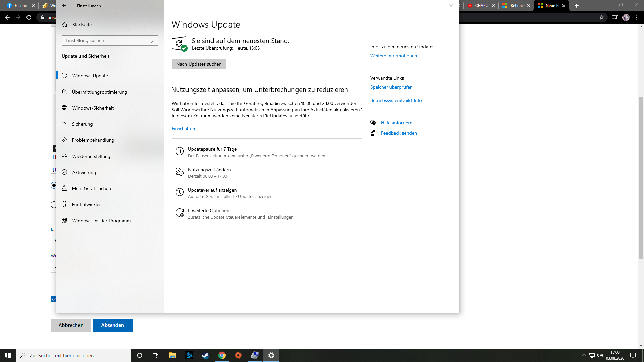Click the Problembehandlung icon

(x=65, y=140)
